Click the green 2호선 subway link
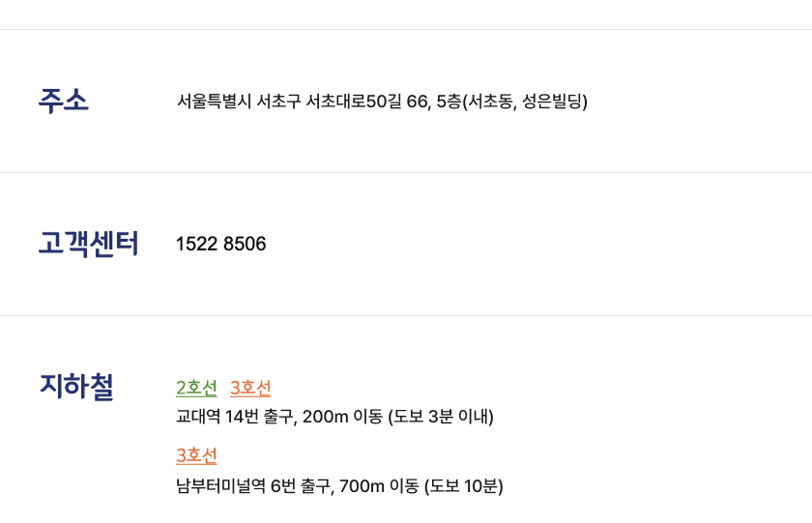The height and width of the screenshot is (523, 812). coord(196,388)
